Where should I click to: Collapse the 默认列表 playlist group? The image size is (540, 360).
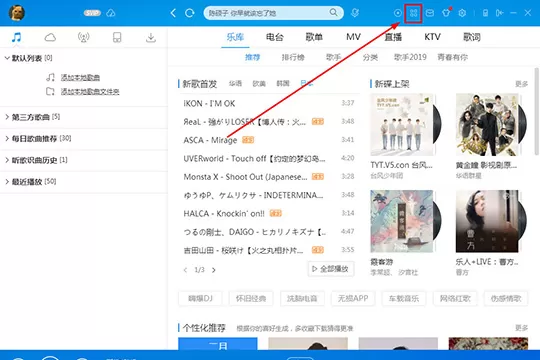point(7,58)
